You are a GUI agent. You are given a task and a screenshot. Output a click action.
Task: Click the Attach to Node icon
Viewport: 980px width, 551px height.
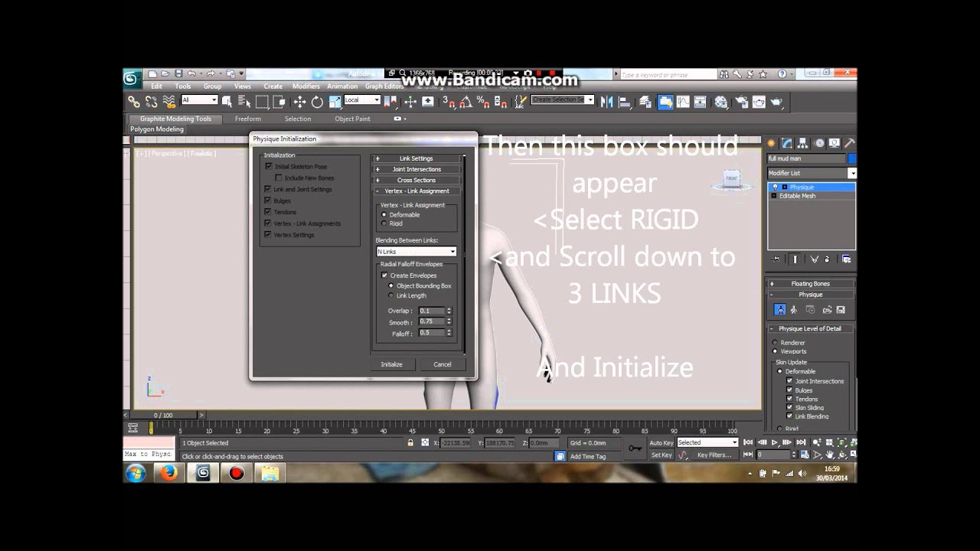point(779,310)
